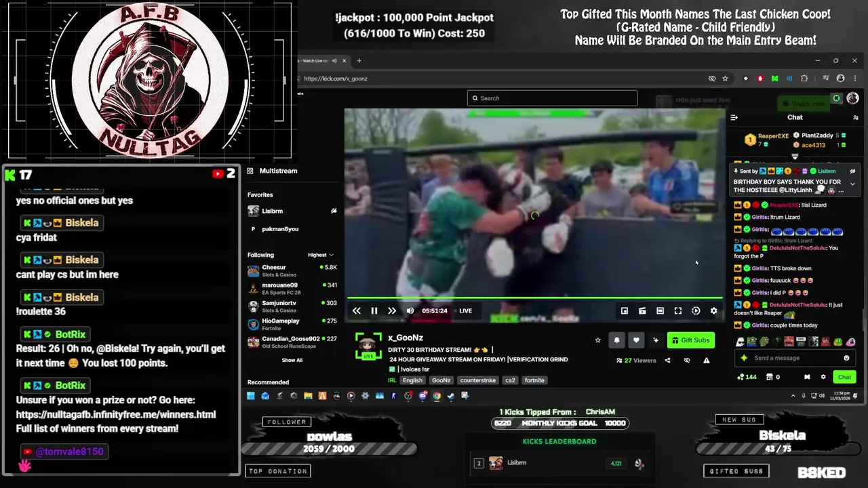Toggle notification bell for x_GooNz
The width and height of the screenshot is (868, 488).
616,340
